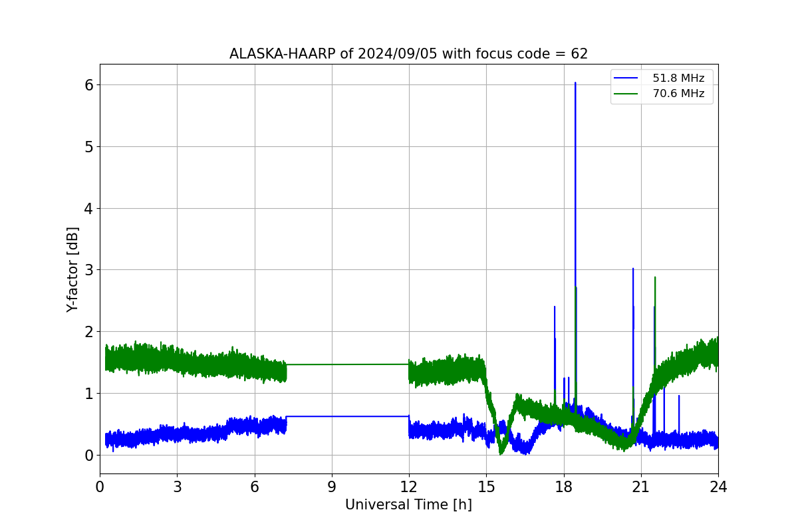This screenshot has width=798, height=532.
Task: Click the y-axis tick label 1
Action: (88, 393)
